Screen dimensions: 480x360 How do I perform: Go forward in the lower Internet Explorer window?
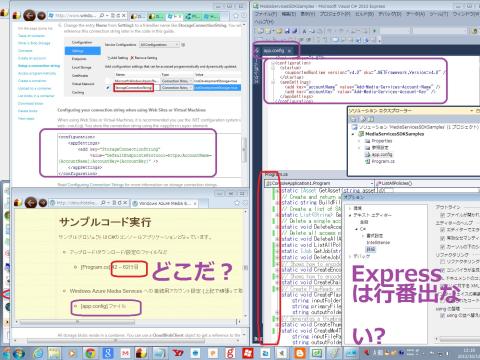pyautogui.click(x=43, y=203)
